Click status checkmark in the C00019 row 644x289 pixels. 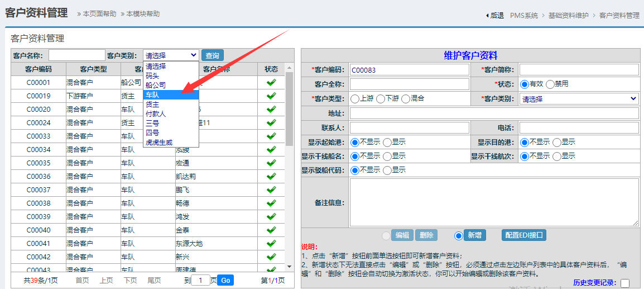click(271, 96)
